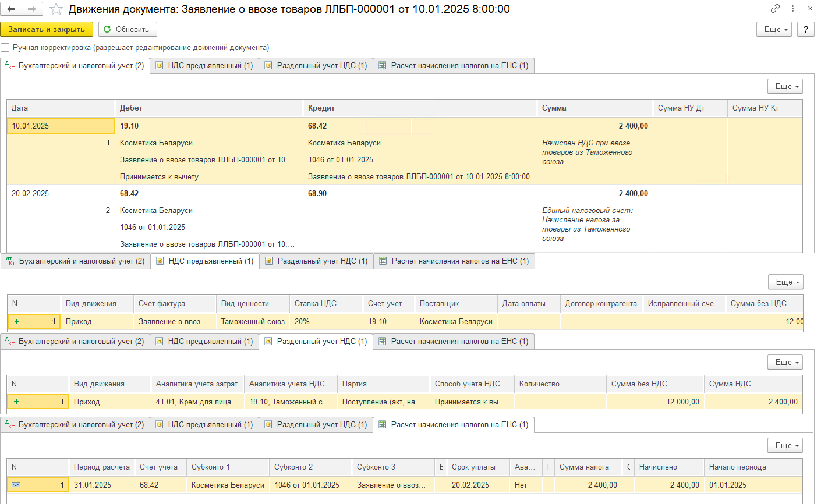Screen dimensions: 821x504
Task: Select the active НДС предъявленный (1) tab
Action: point(205,261)
